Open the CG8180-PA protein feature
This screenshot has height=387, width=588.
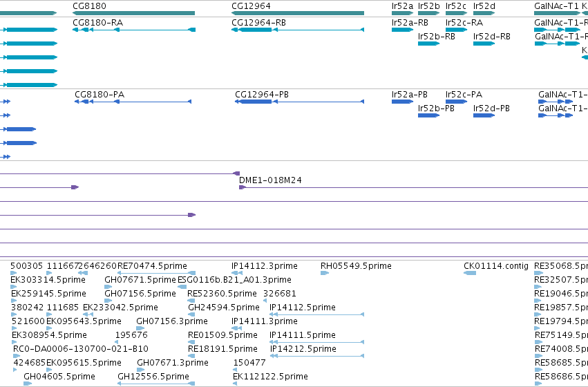133,102
